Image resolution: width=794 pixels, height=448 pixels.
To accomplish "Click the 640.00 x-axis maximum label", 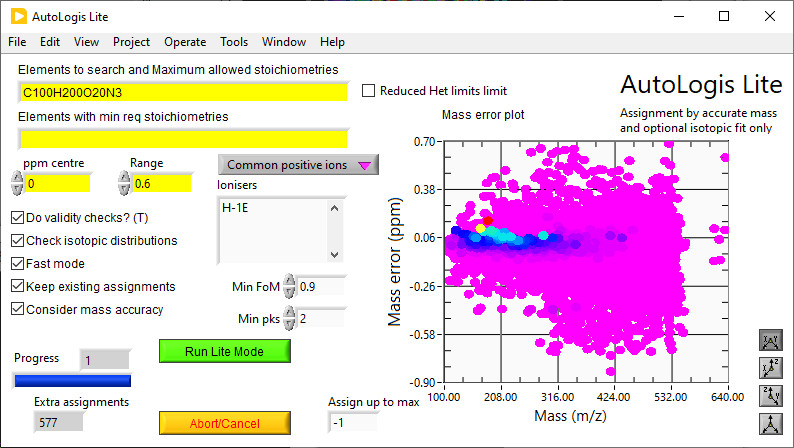I will coord(728,397).
